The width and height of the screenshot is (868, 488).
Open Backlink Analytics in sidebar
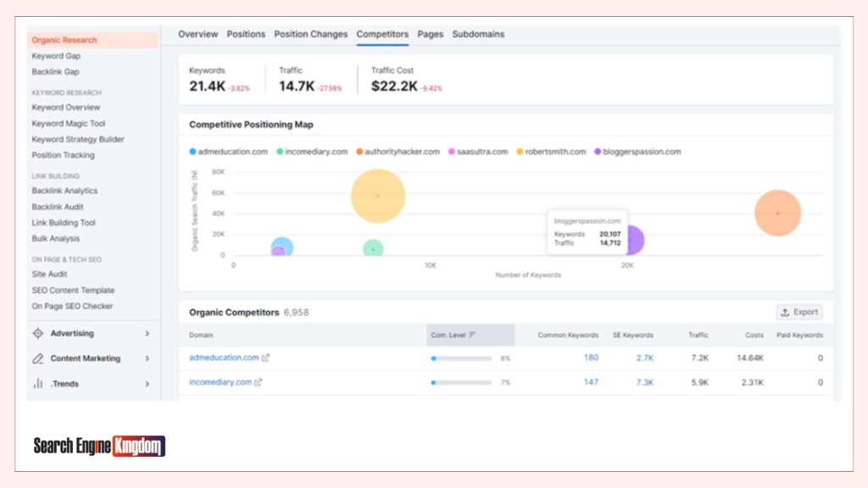64,191
